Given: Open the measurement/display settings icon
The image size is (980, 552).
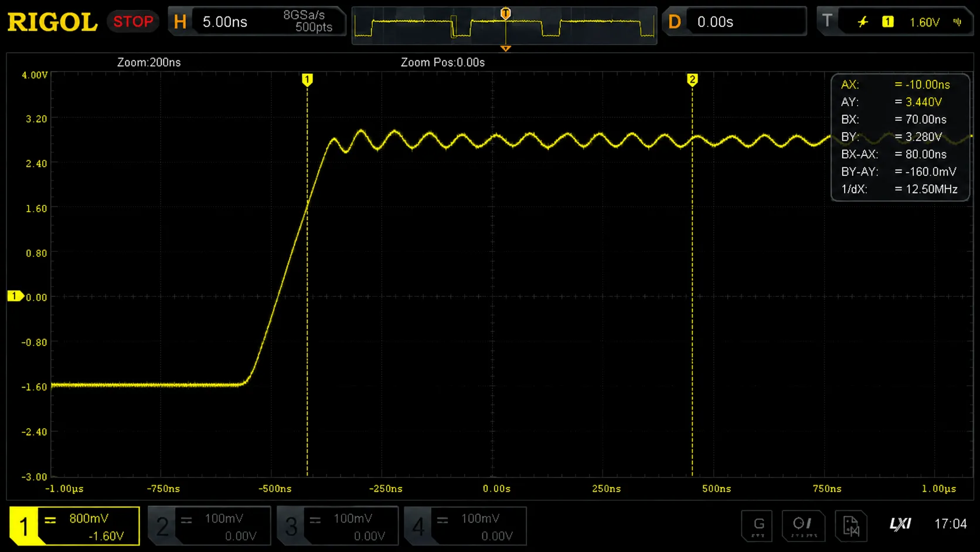Looking at the screenshot, I should (803, 526).
